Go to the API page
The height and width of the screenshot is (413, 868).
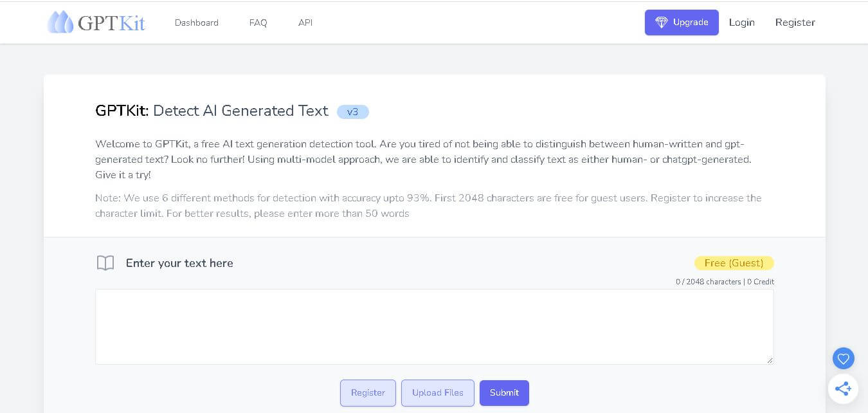[305, 23]
